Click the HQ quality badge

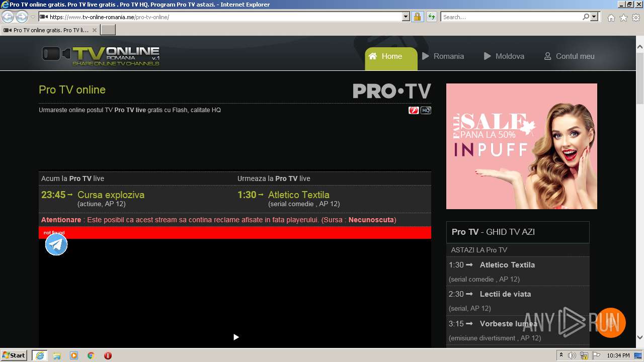(426, 110)
